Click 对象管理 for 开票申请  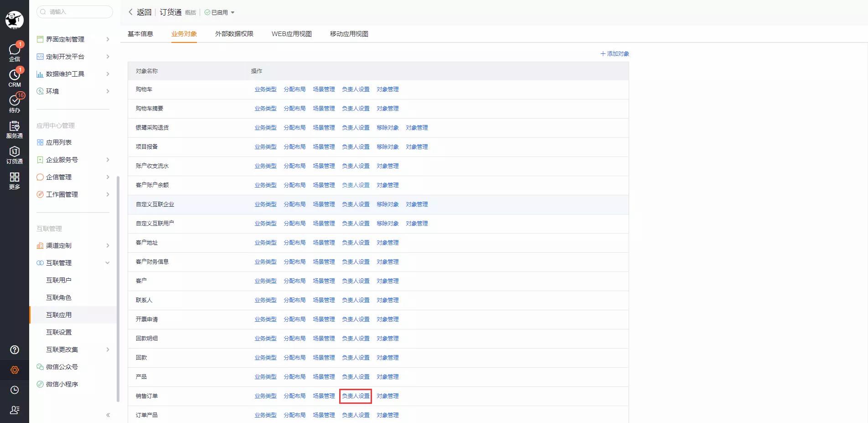[x=387, y=319]
